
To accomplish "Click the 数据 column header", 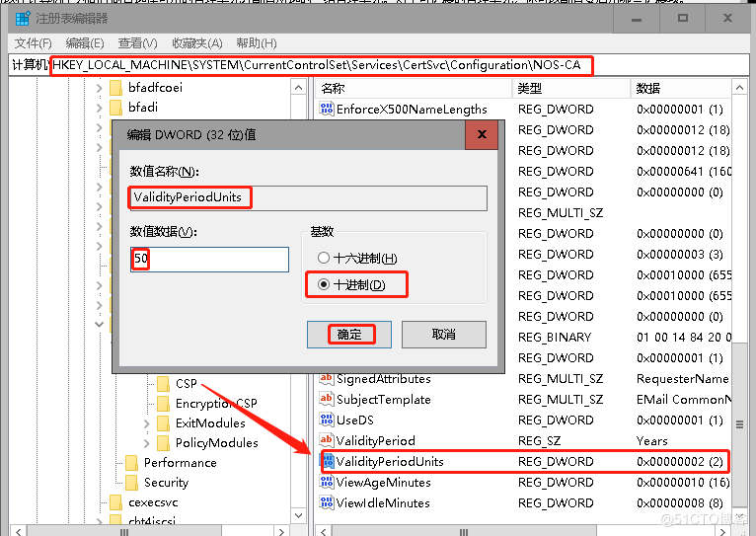I will tap(681, 88).
